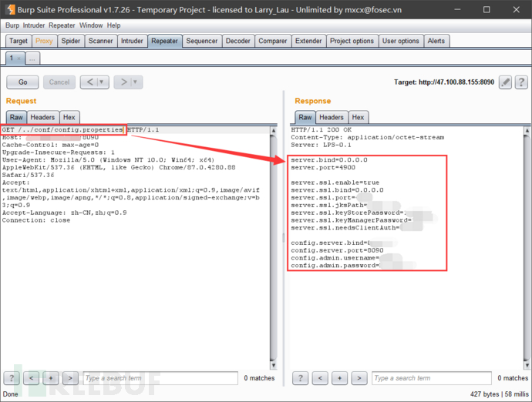
Task: Show Response Raw view
Action: click(x=305, y=117)
